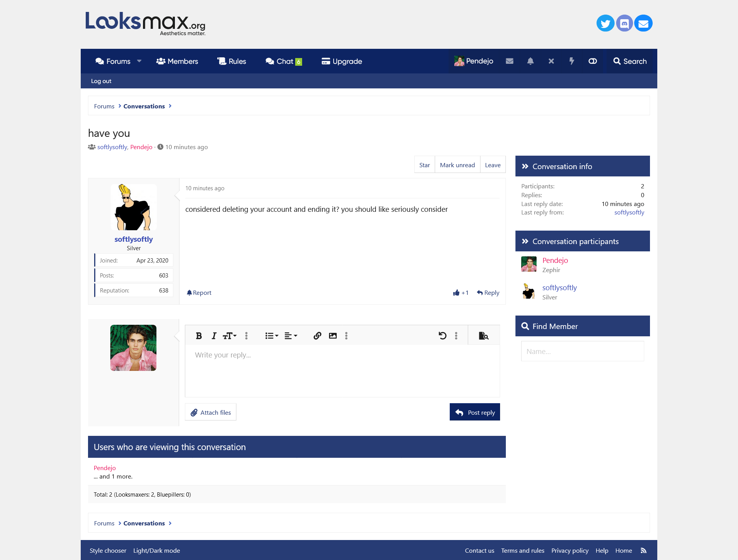Open the Pendejo account menu in navbar
This screenshot has width=738, height=560.
(x=474, y=61)
